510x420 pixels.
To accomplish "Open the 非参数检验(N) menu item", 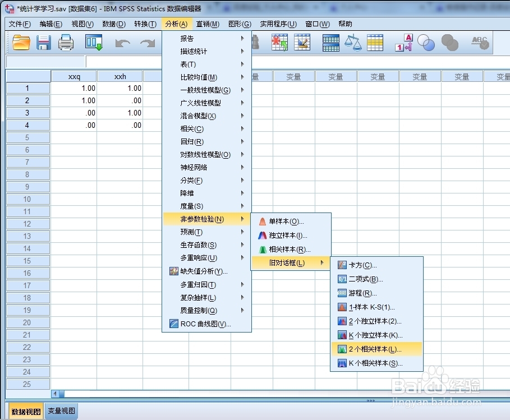I will click(206, 219).
